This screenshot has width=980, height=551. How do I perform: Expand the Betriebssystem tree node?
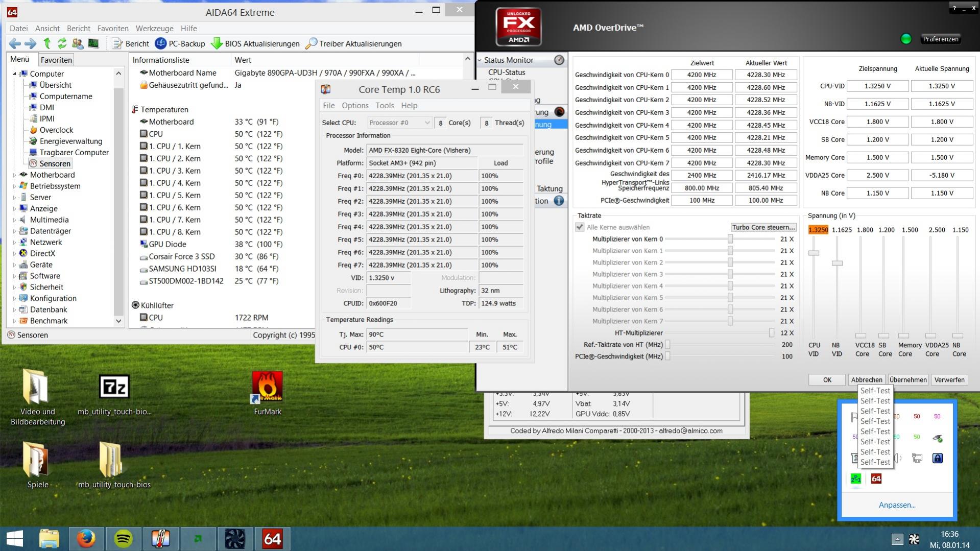tap(14, 186)
